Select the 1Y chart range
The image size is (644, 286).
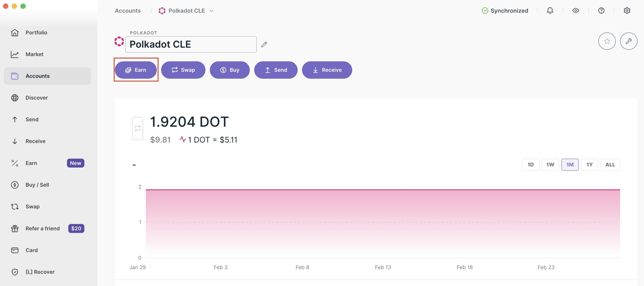[x=589, y=165]
